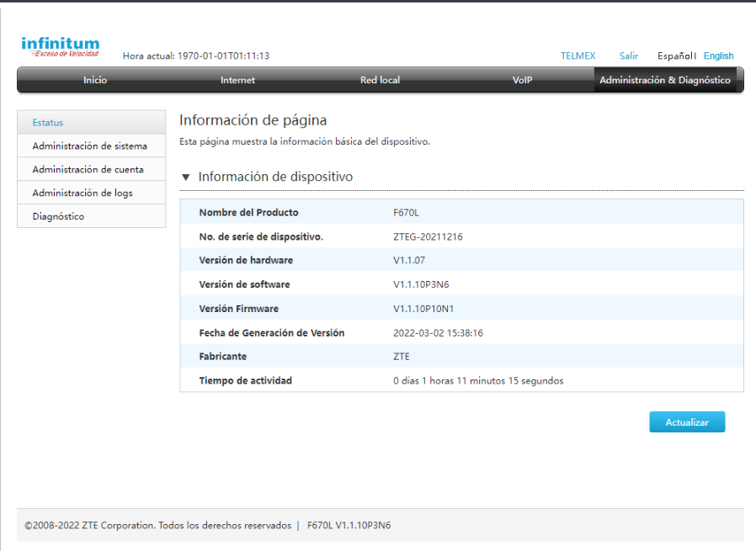Switch to the Internet tab
The image size is (756, 551).
(237, 80)
